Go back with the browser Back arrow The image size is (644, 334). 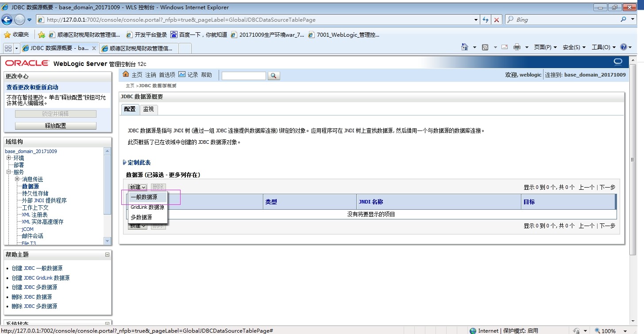pyautogui.click(x=7, y=19)
